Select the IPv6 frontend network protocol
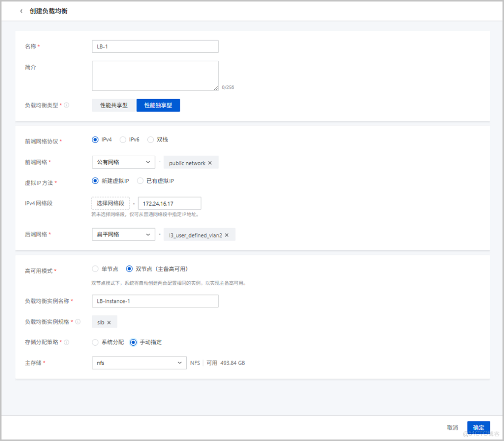 pos(123,139)
